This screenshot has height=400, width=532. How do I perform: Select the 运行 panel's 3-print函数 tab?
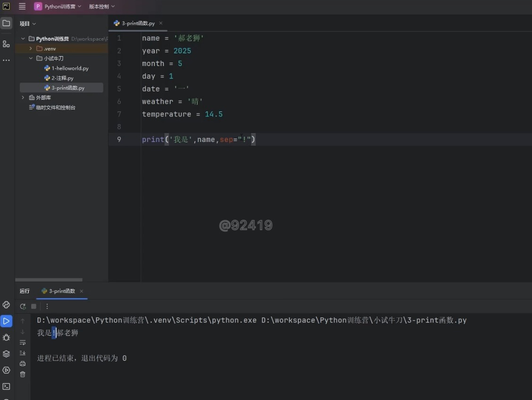point(62,291)
